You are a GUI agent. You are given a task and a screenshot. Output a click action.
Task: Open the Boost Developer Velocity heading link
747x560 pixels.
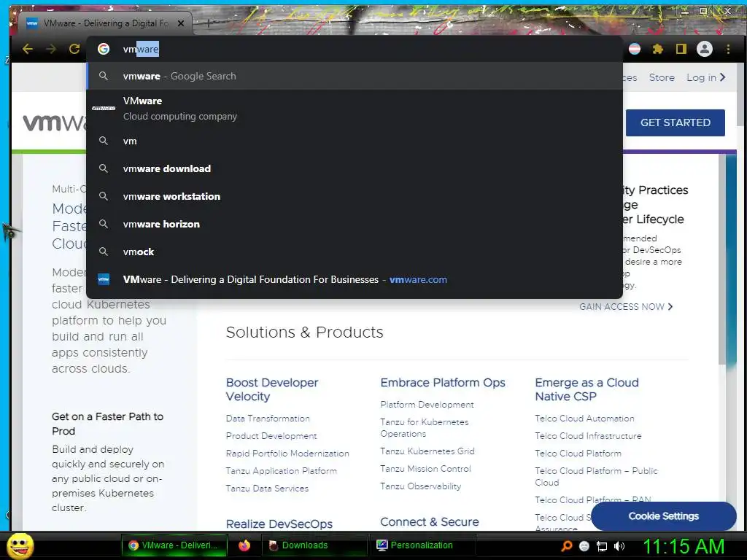pos(272,389)
